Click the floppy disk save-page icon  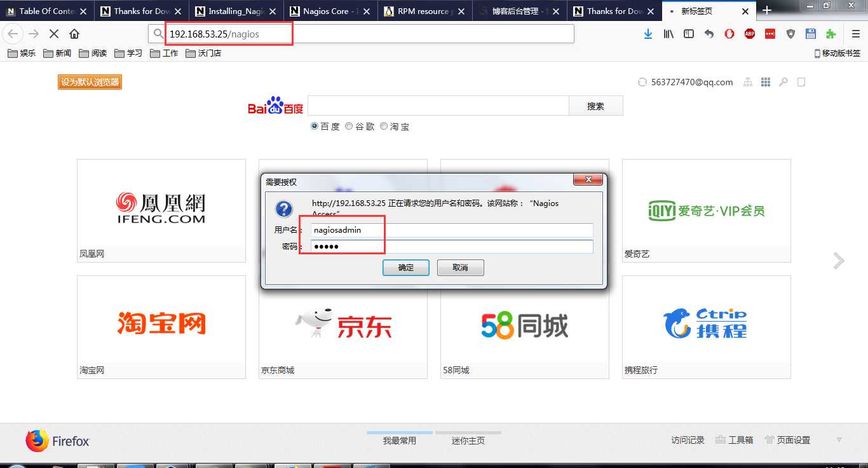(x=810, y=34)
